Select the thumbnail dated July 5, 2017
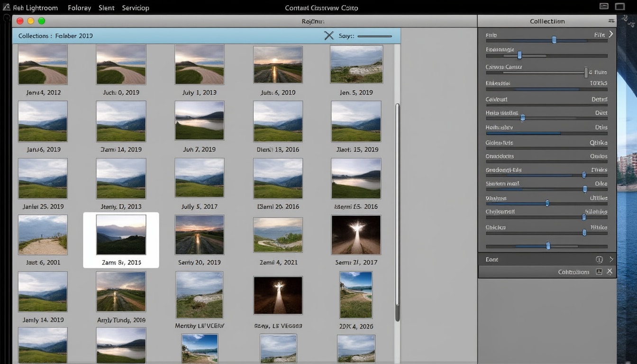 200,178
